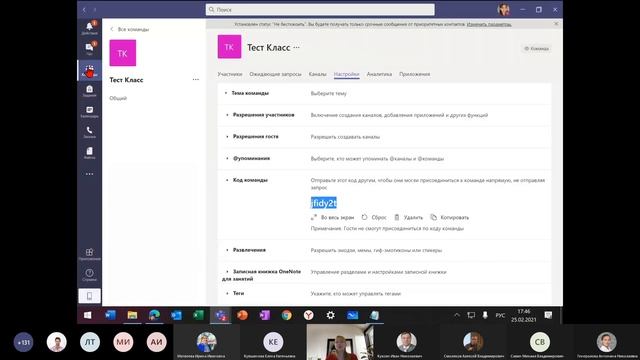Select the Настройки tab

(x=347, y=74)
